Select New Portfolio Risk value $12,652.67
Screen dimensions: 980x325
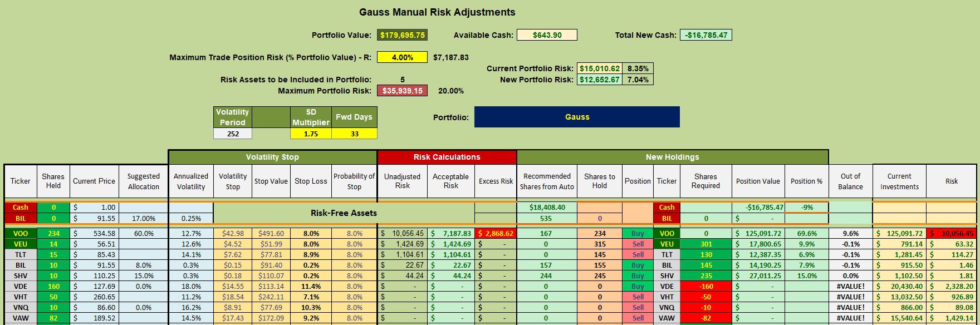pos(599,80)
